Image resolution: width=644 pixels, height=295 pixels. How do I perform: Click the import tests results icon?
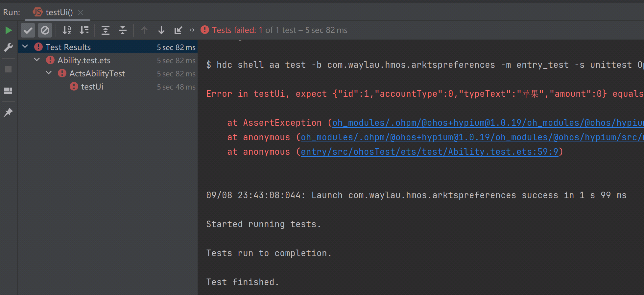point(178,31)
